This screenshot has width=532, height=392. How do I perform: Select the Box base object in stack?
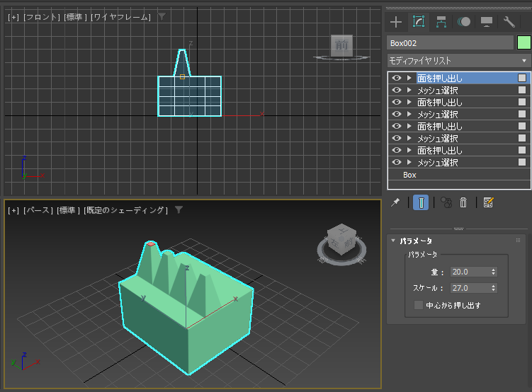pos(409,175)
